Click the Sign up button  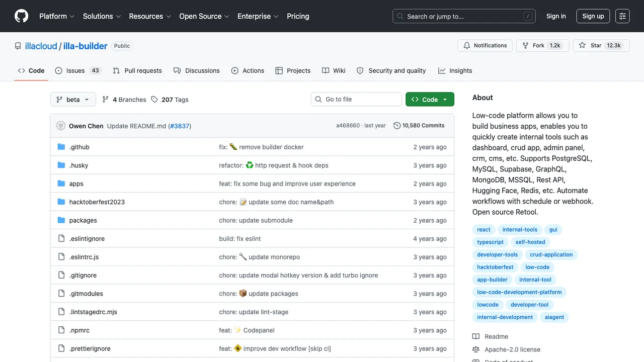[x=593, y=16]
